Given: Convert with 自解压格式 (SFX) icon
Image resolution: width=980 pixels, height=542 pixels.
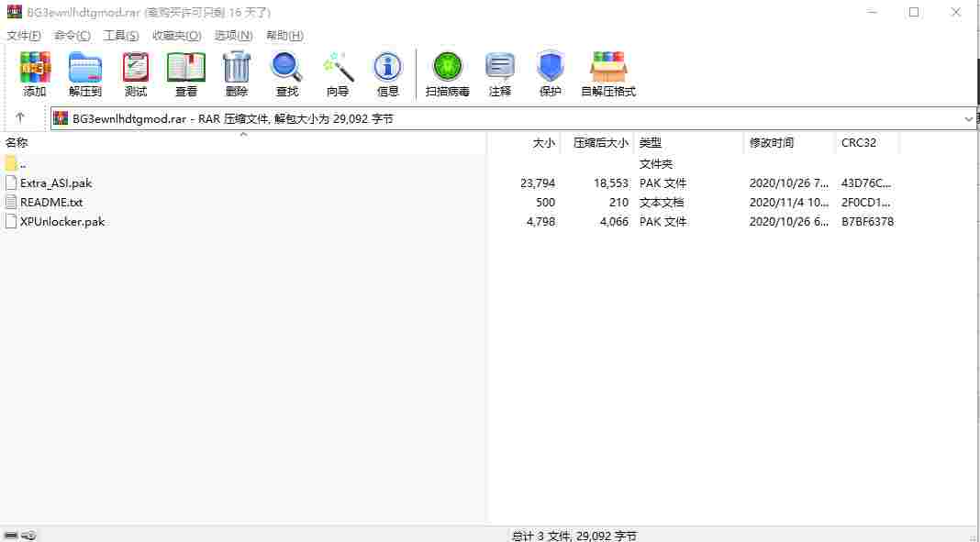Looking at the screenshot, I should tap(608, 68).
